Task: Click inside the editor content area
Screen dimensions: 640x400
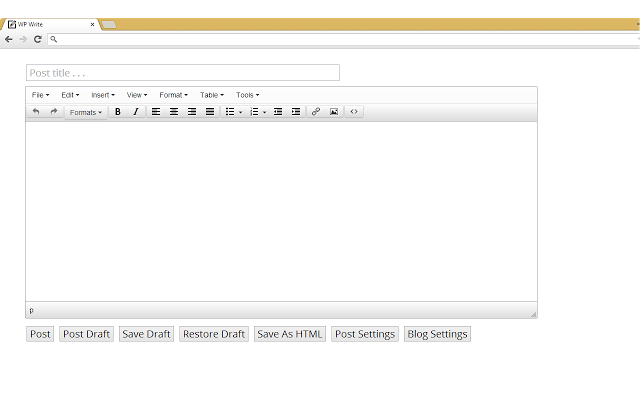Action: point(281,211)
